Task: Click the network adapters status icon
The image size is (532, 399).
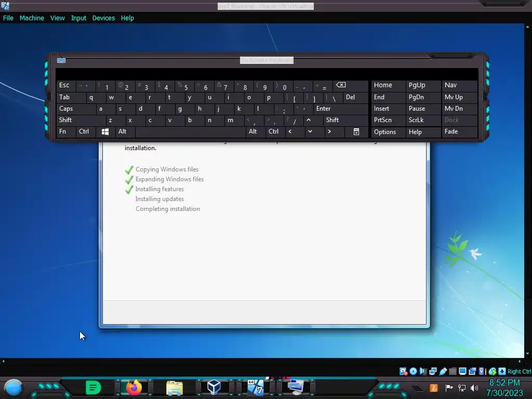Action: tap(433, 371)
